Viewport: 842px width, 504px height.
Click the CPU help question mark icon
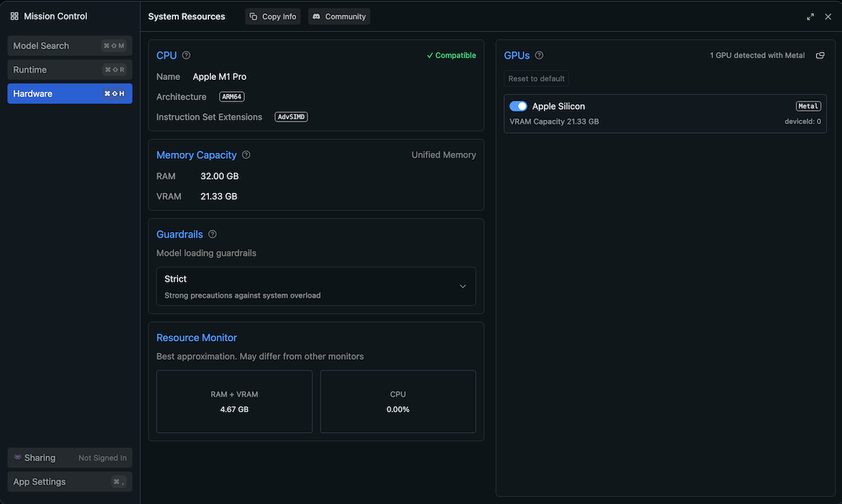(186, 55)
